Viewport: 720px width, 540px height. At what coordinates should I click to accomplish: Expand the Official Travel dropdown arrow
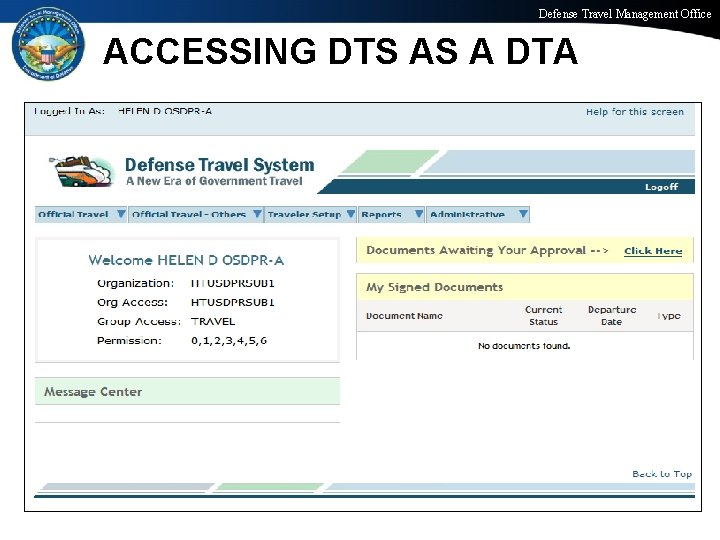(121, 214)
